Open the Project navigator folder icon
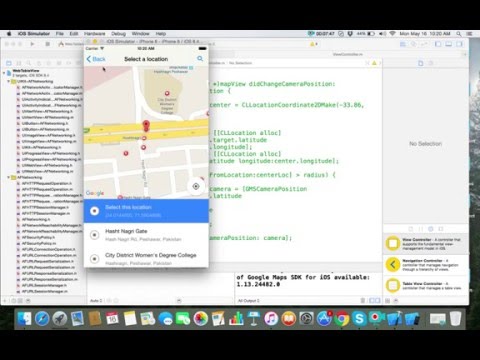This screenshot has width=480, height=360. click(x=9, y=63)
